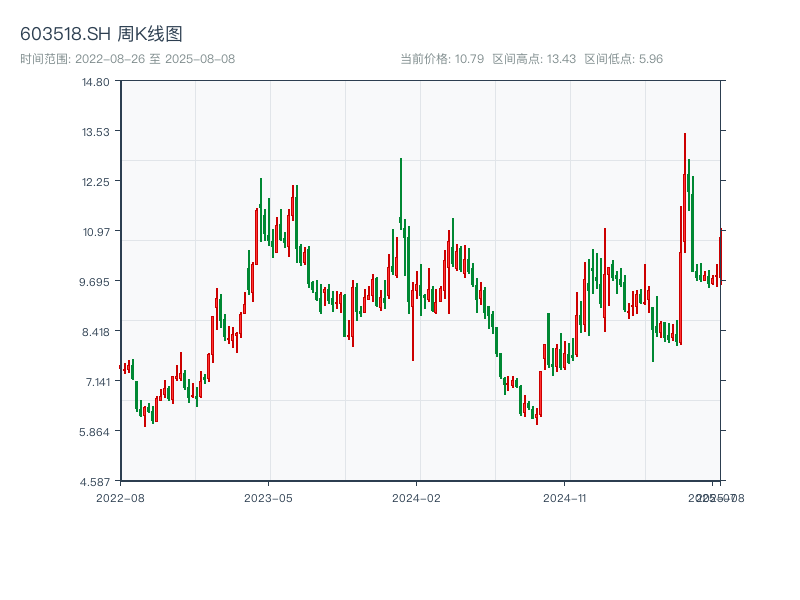
Task: Select the y-axis label 5.864
Action: [x=94, y=432]
